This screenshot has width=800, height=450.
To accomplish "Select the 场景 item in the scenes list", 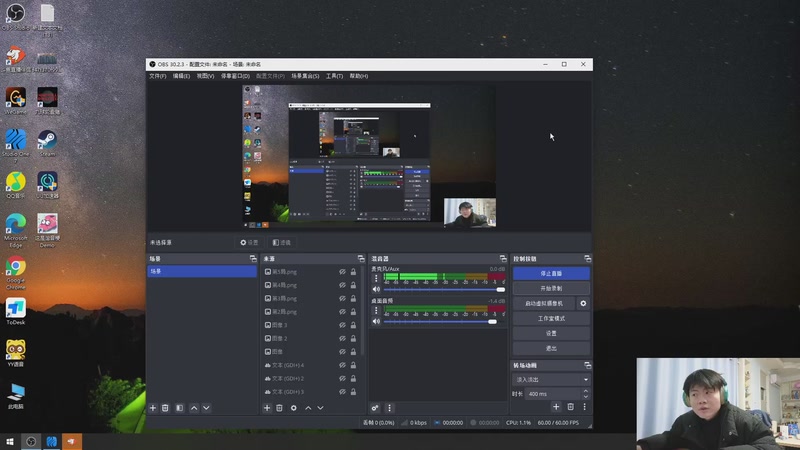I will pyautogui.click(x=202, y=271).
